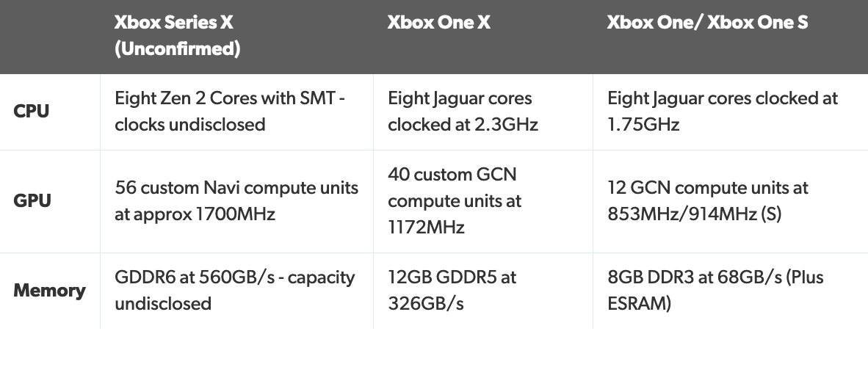
Task: Click the 1172MHz text
Action: click(x=426, y=227)
